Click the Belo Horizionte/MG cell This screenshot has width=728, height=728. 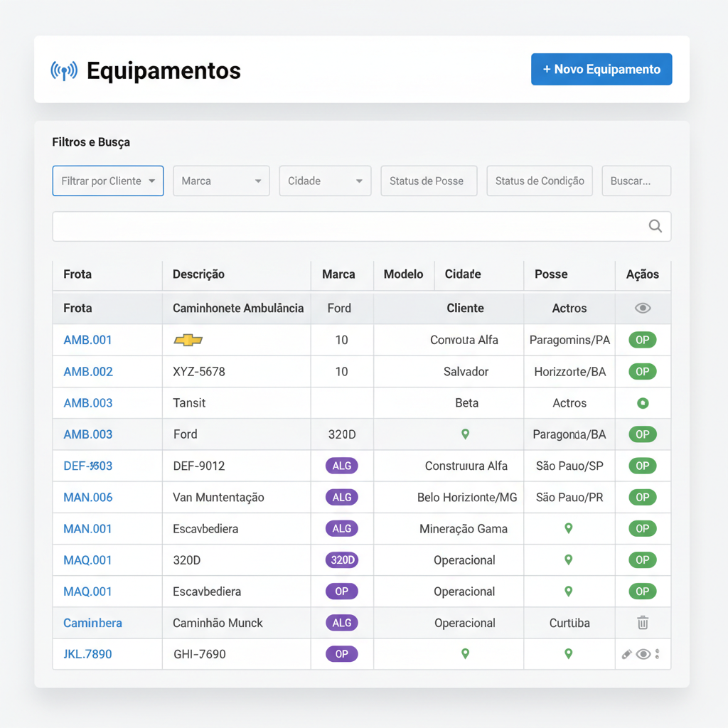point(467,497)
